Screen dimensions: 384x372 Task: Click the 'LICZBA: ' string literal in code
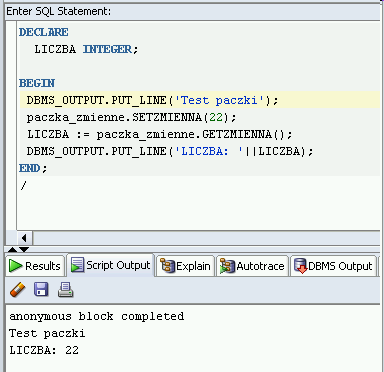[x=209, y=151]
